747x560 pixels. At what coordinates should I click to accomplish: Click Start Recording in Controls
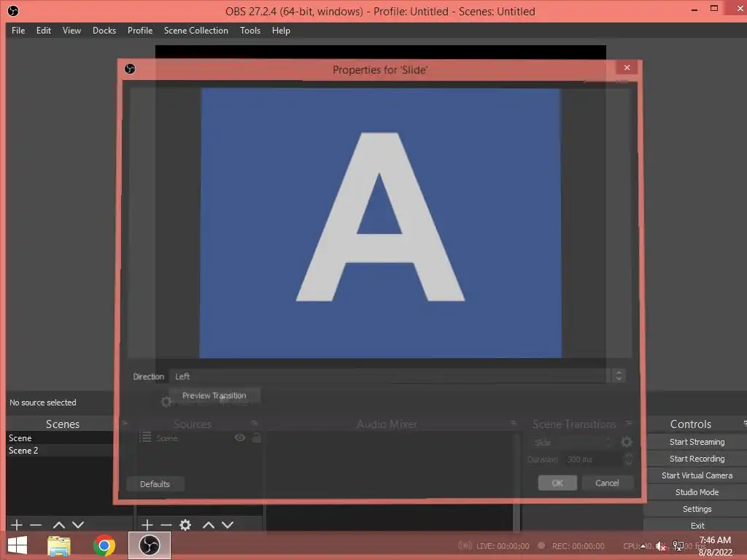[697, 459]
